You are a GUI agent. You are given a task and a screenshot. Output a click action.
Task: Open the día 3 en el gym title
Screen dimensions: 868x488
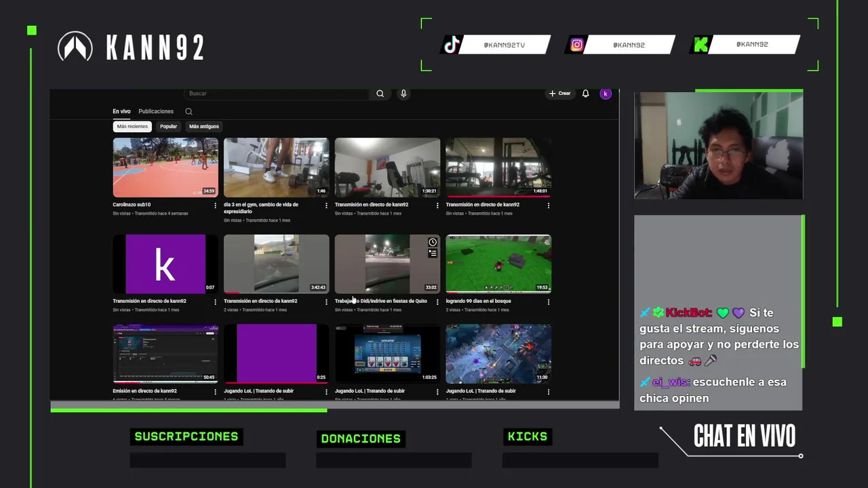(261, 208)
